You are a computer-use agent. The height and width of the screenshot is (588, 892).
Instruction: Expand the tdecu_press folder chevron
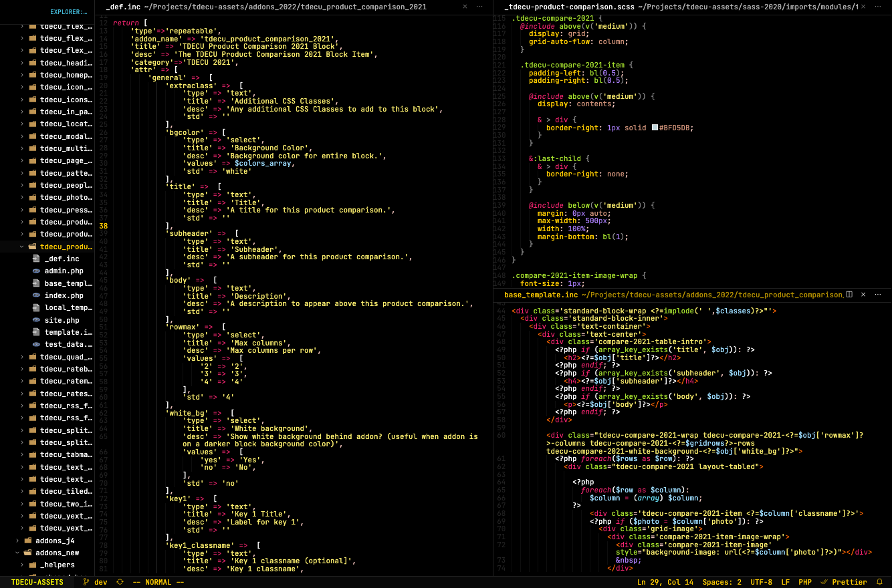(21, 210)
